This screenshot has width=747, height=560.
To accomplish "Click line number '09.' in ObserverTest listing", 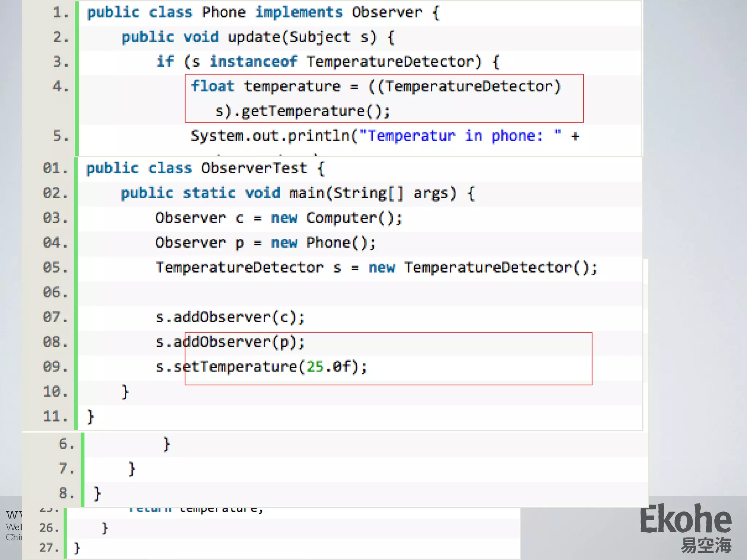I will (x=55, y=367).
